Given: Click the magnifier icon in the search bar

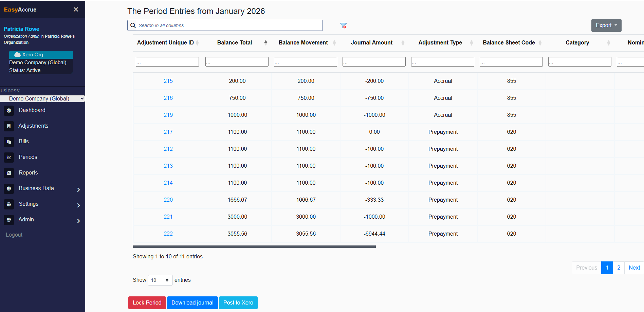Looking at the screenshot, I should click(133, 25).
